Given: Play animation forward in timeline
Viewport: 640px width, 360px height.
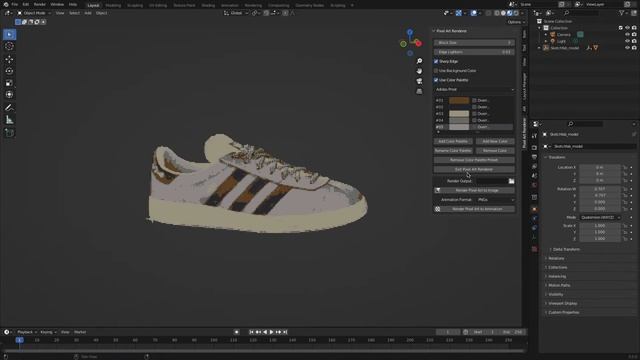Looking at the screenshot, I should [x=271, y=332].
